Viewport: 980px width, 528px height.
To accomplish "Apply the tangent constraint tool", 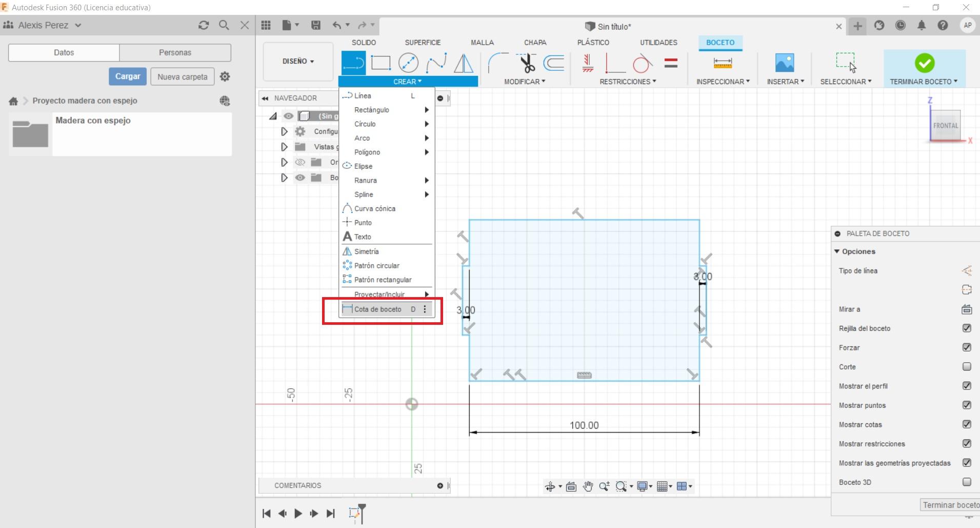I will (x=643, y=63).
